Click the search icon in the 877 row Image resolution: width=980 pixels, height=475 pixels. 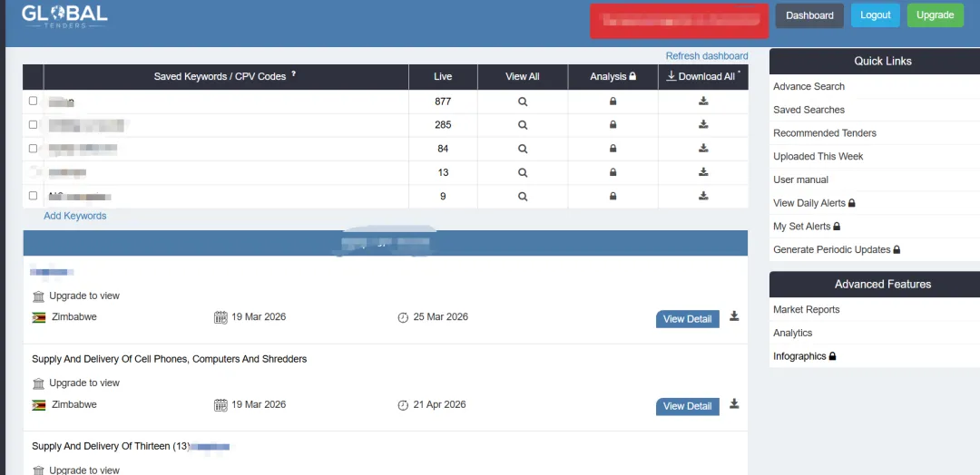point(523,102)
